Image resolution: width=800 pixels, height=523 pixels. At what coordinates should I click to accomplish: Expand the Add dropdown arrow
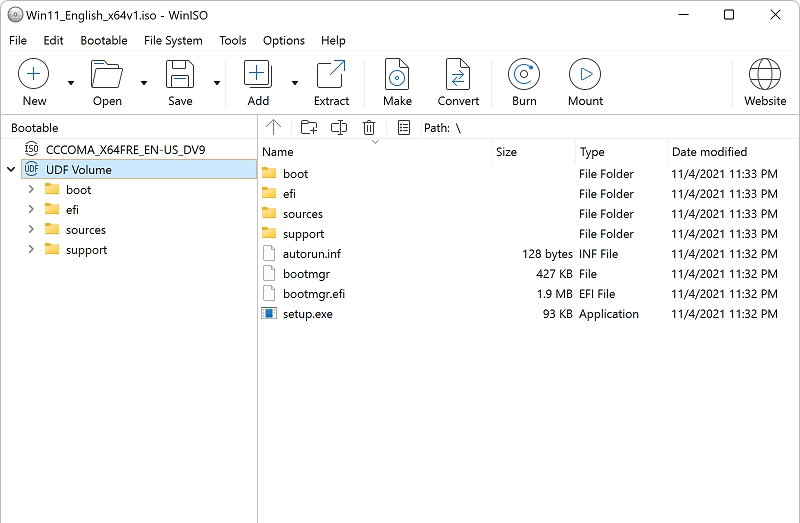click(x=295, y=83)
